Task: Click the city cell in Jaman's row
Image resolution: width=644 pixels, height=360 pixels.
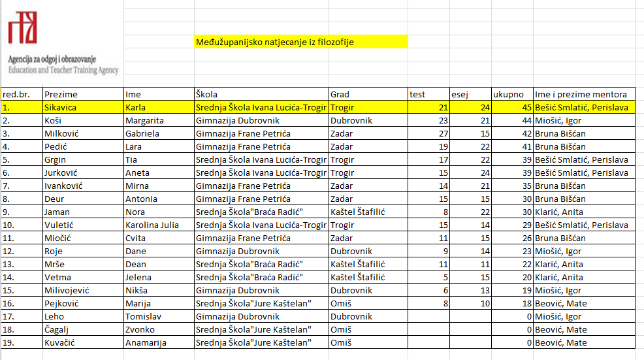Action: pos(368,212)
